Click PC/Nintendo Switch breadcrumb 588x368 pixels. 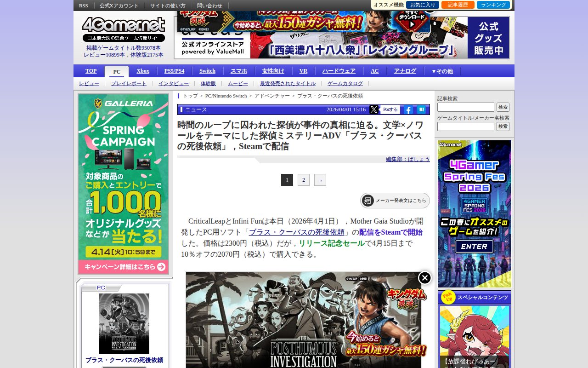(226, 96)
